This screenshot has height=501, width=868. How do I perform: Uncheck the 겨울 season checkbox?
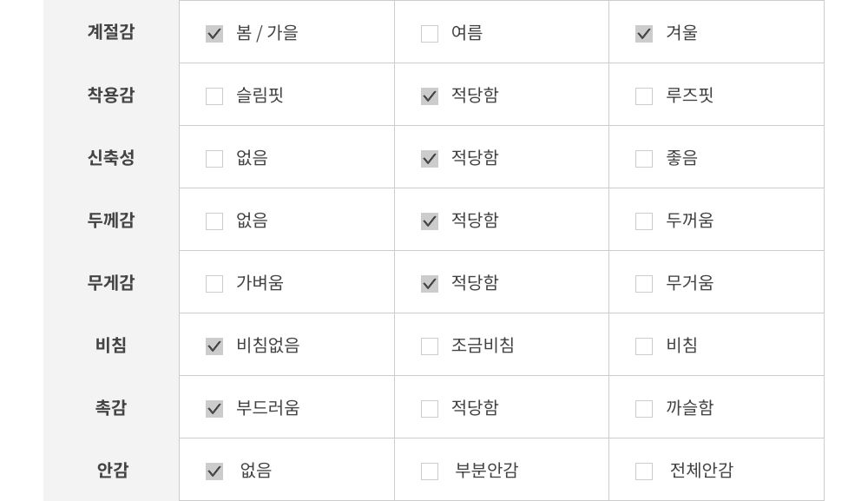click(x=644, y=34)
